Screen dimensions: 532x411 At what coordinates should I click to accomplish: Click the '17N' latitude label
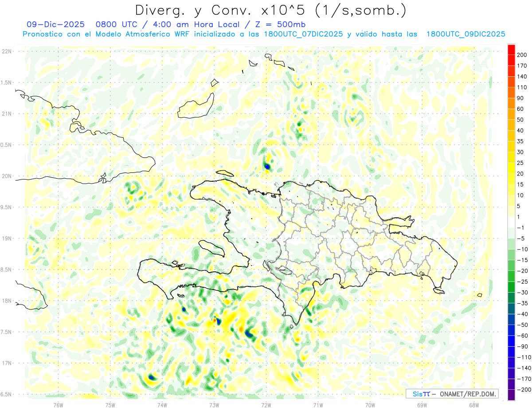(7, 363)
